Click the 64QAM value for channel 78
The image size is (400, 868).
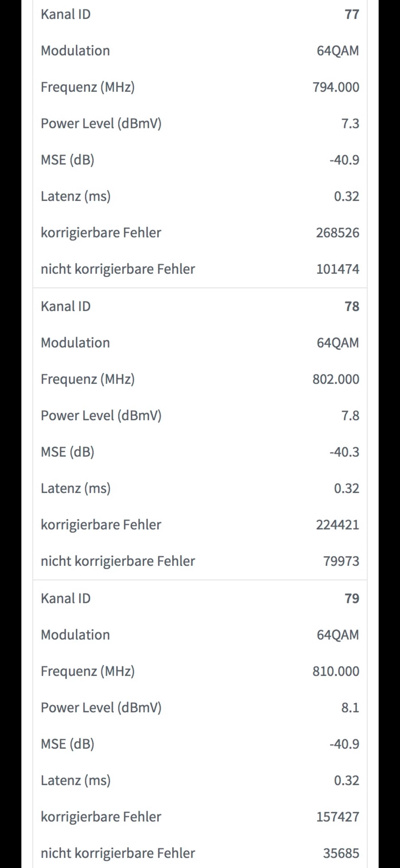[x=338, y=343]
